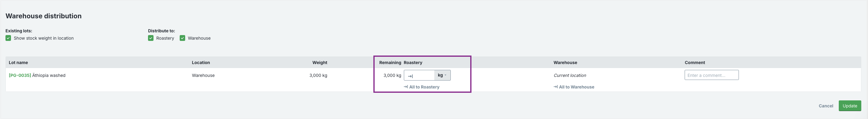Click the Weight column header

(x=320, y=63)
